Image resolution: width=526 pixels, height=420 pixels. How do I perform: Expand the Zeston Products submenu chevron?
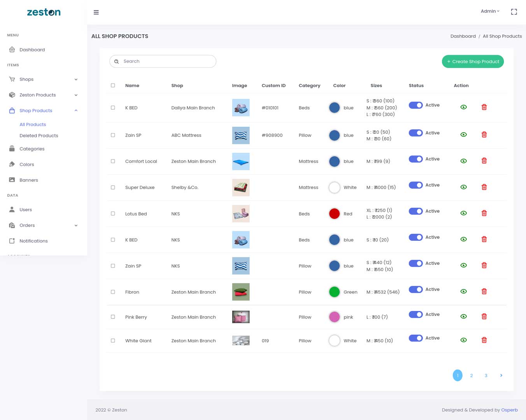pos(76,95)
